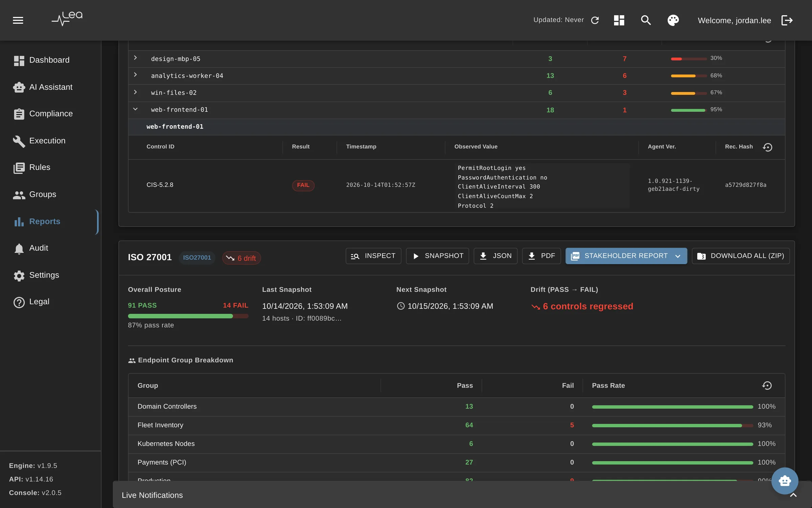Open the hamburger navigation menu
The height and width of the screenshot is (508, 812).
(x=18, y=20)
